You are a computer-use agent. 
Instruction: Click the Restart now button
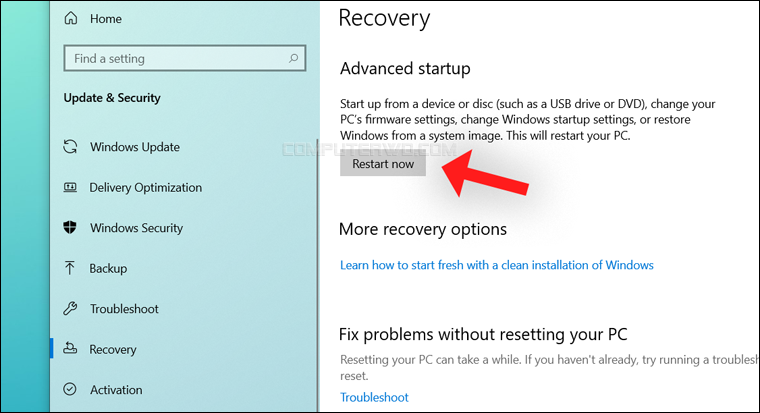pyautogui.click(x=383, y=164)
